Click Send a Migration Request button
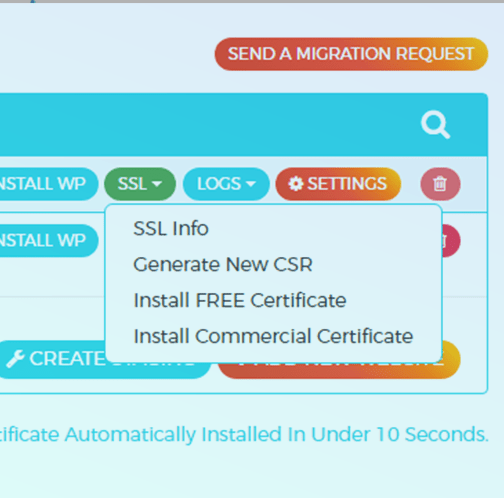The height and width of the screenshot is (498, 504). pos(351,54)
